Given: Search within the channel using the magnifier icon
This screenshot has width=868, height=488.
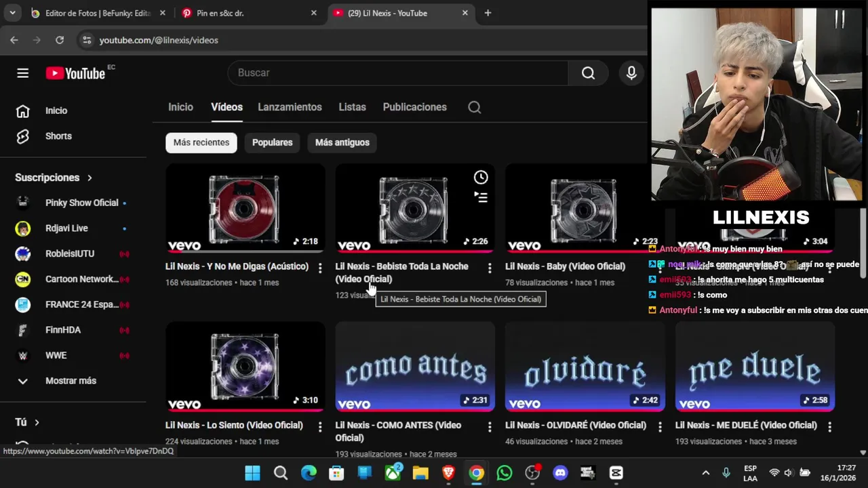Looking at the screenshot, I should 475,107.
